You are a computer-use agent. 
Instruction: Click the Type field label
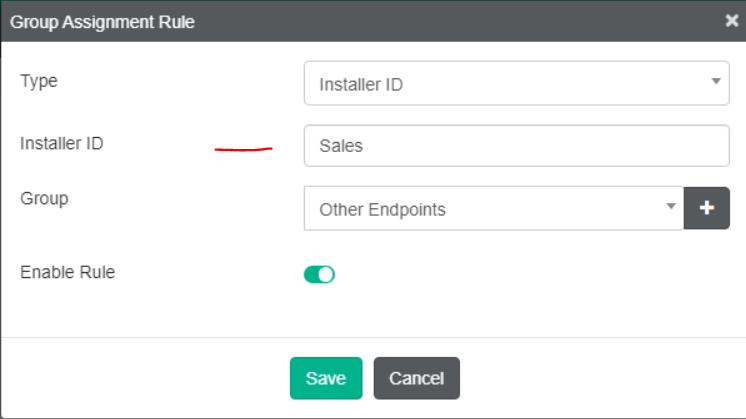pyautogui.click(x=39, y=81)
